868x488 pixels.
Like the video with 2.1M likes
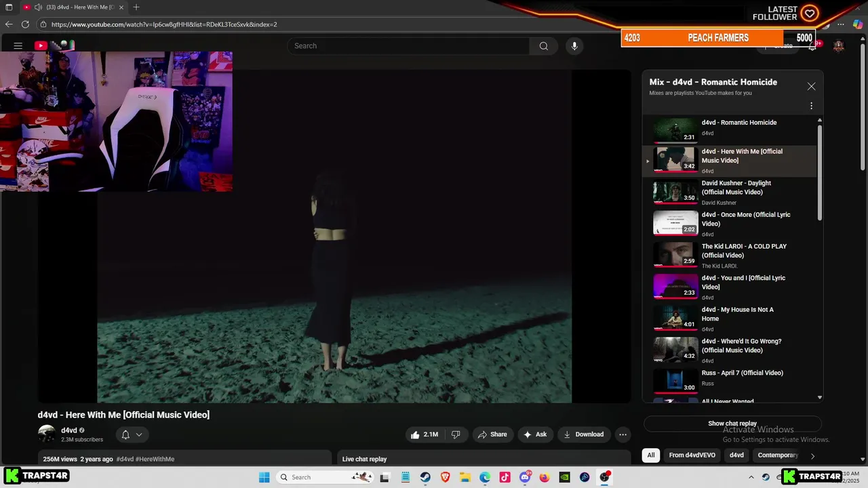point(424,434)
